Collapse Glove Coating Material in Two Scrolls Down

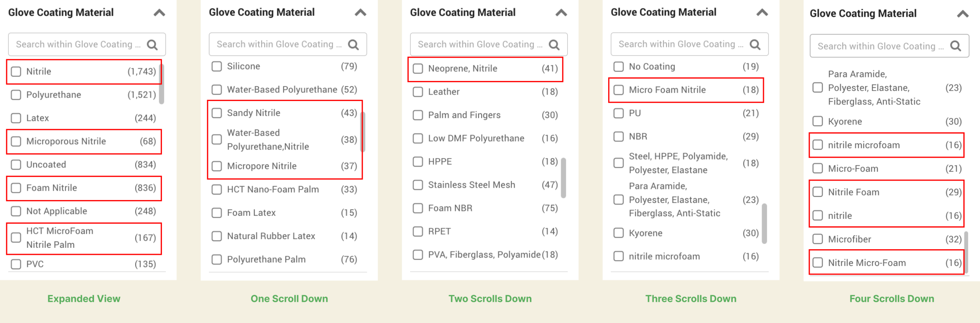point(561,12)
